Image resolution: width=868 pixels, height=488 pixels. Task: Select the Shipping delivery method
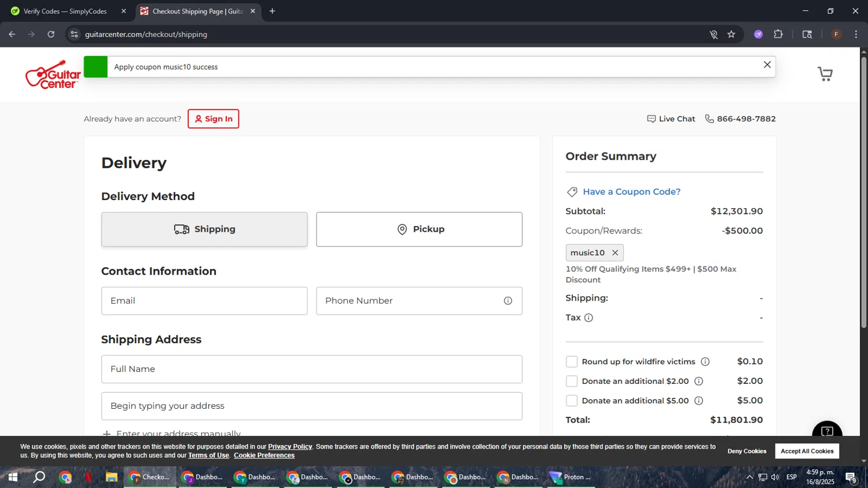[204, 230]
